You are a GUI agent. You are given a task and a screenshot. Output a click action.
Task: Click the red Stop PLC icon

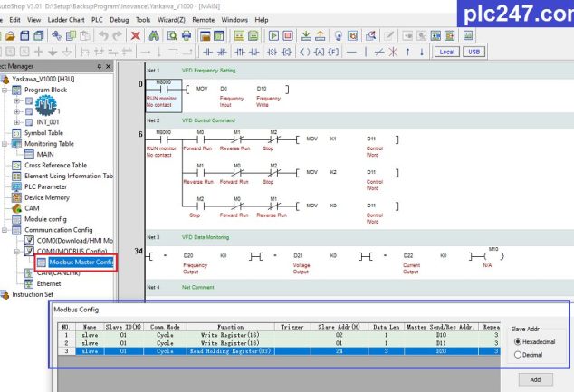[x=288, y=35]
